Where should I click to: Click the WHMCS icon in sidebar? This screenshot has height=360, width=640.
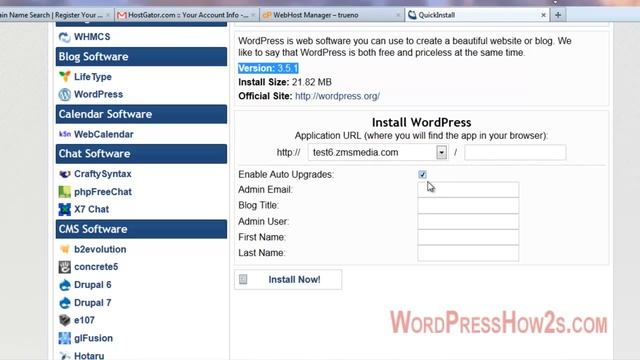coord(64,37)
